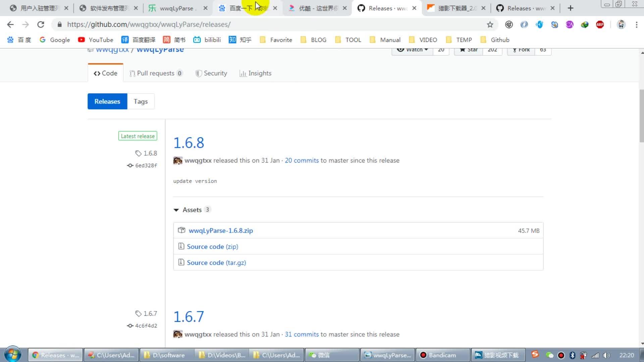Open the YouTube bookmark
The image size is (644, 362).
(x=96, y=40)
